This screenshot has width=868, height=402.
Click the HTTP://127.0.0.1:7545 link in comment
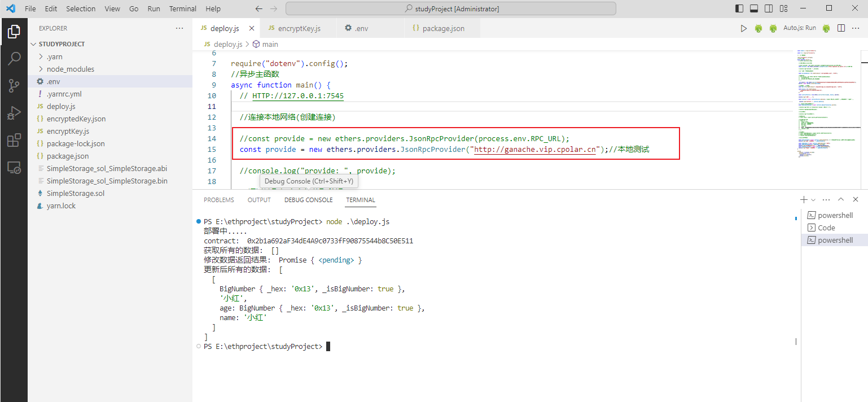[298, 96]
